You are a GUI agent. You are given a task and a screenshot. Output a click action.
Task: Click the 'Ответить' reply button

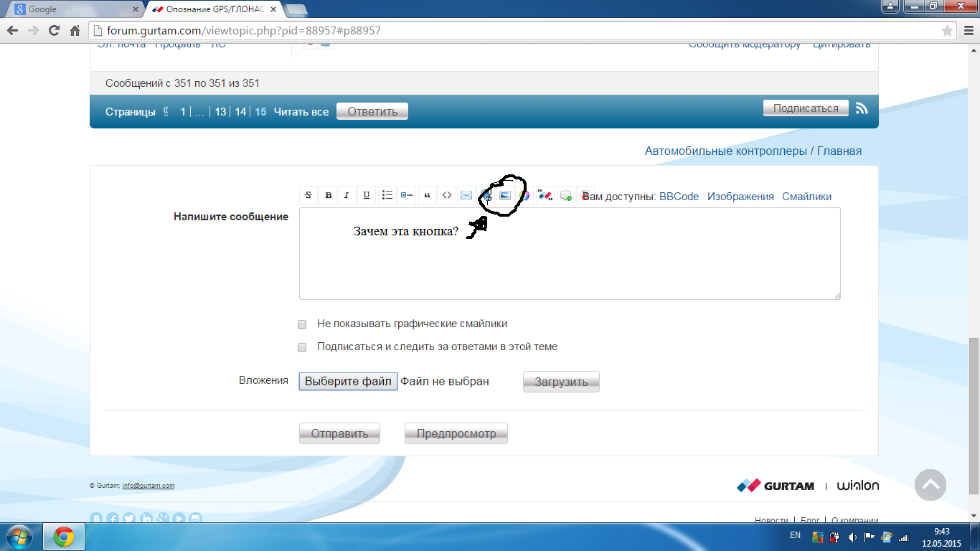(372, 111)
